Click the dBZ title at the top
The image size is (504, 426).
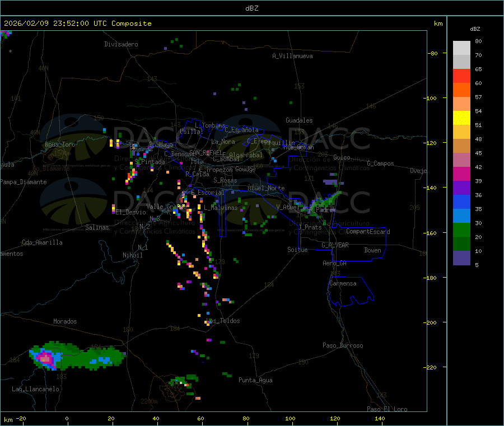pos(251,8)
